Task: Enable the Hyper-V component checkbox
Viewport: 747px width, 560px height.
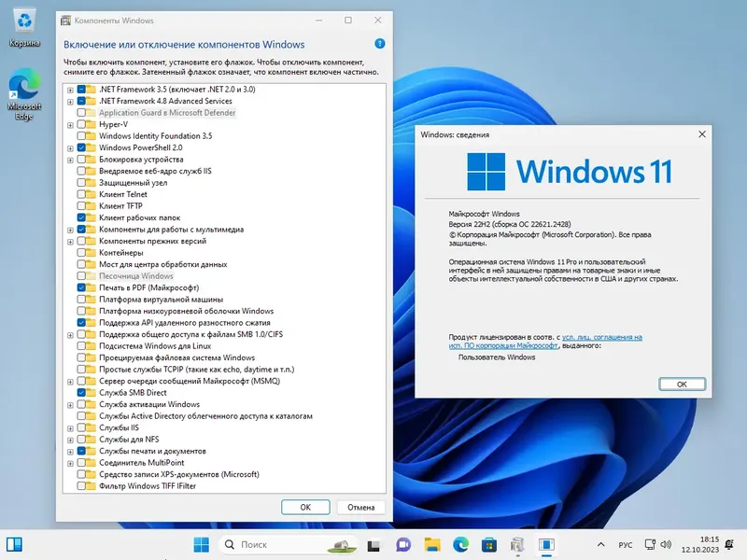Action: tap(83, 125)
